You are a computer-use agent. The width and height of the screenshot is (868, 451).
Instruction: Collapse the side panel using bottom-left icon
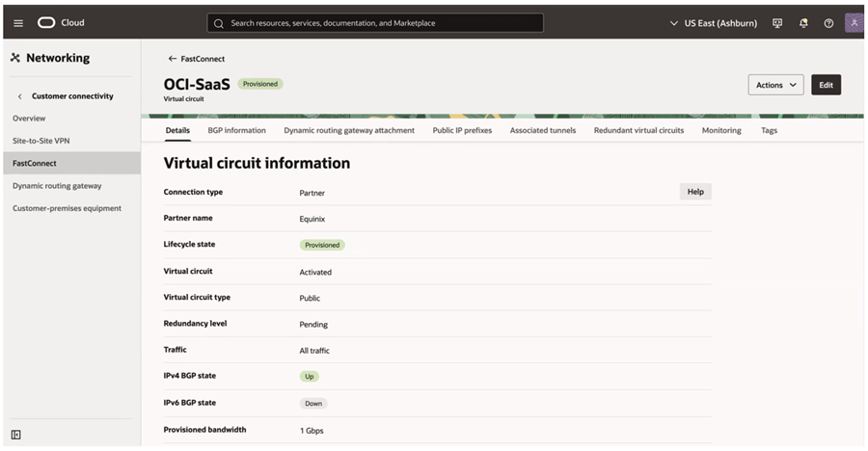click(16, 435)
